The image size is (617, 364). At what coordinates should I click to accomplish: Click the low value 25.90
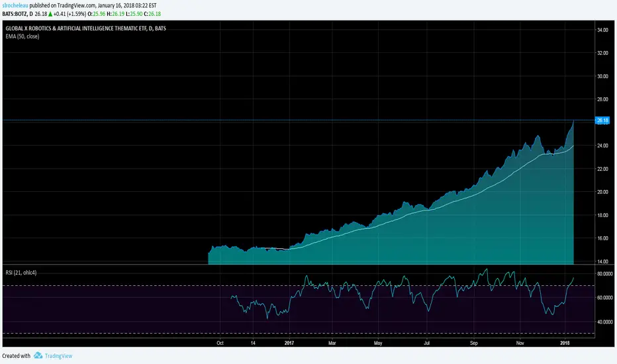click(136, 14)
